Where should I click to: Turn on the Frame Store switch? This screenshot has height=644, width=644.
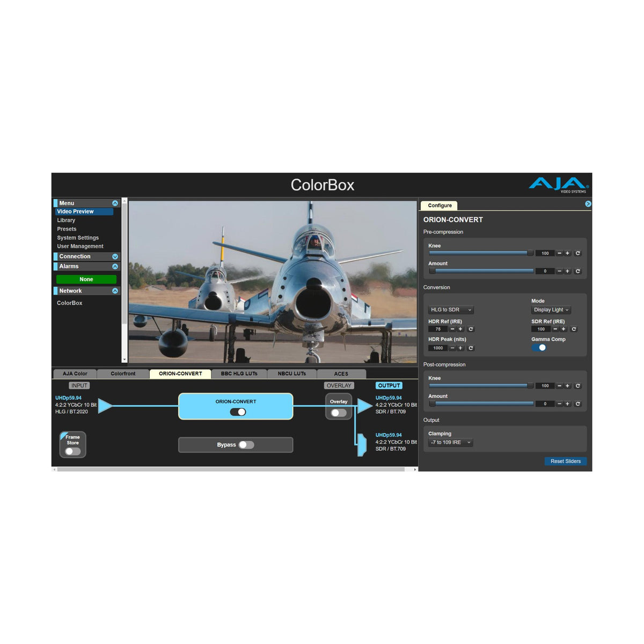point(72,451)
